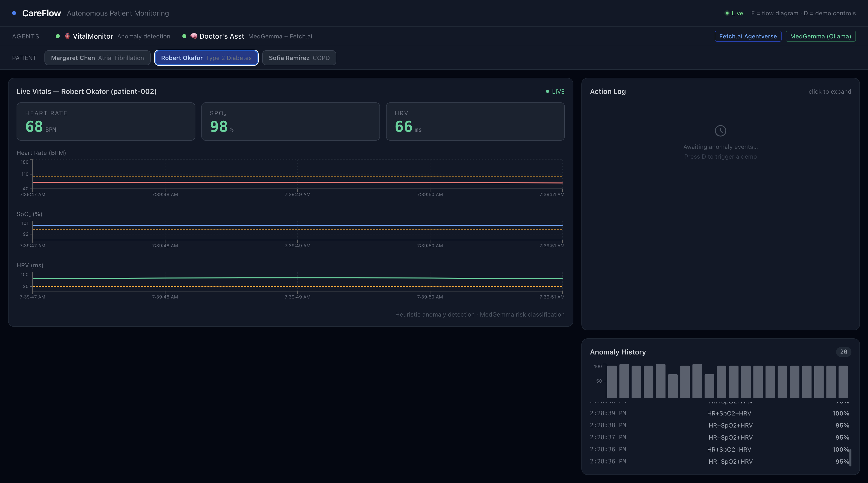The image size is (868, 483).
Task: Click the Doctor's Asst green status dot
Action: 184,36
